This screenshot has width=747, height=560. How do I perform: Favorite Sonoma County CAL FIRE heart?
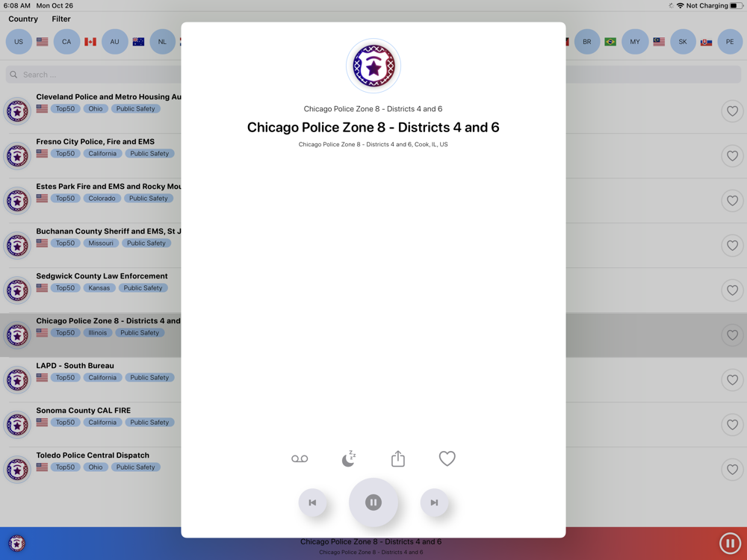pyautogui.click(x=732, y=424)
